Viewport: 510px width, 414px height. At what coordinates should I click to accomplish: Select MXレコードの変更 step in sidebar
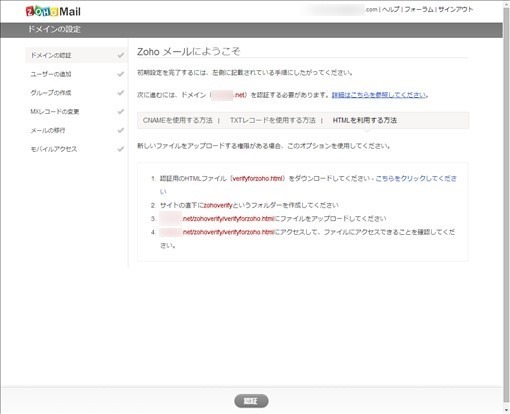pyautogui.click(x=55, y=111)
